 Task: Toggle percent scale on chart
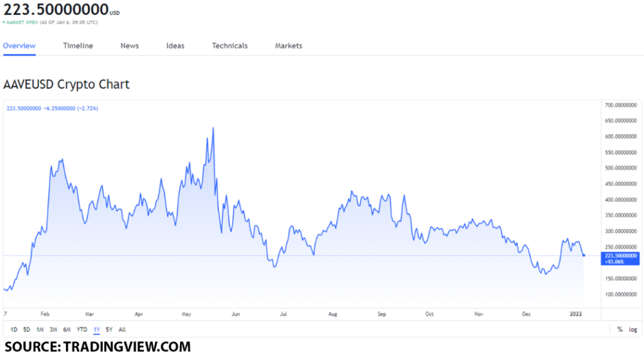(x=619, y=329)
